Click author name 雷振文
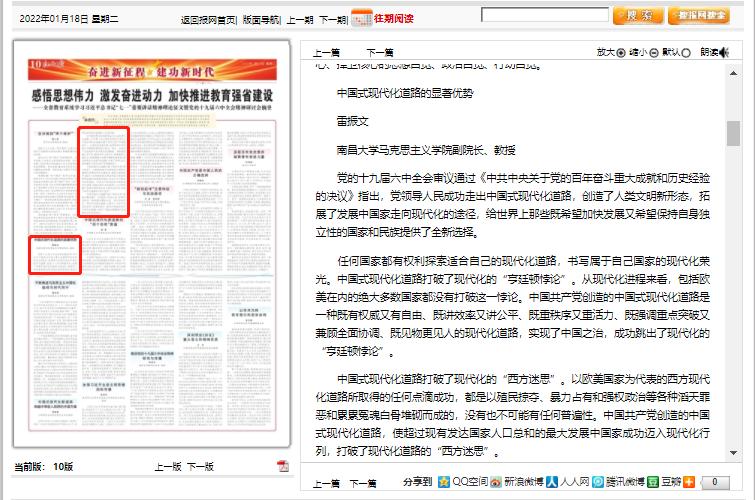 tap(352, 121)
